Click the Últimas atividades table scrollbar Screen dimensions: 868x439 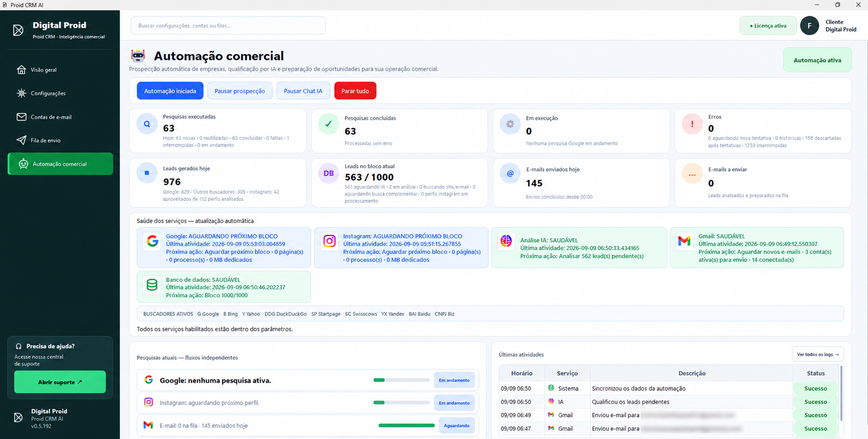[841, 394]
